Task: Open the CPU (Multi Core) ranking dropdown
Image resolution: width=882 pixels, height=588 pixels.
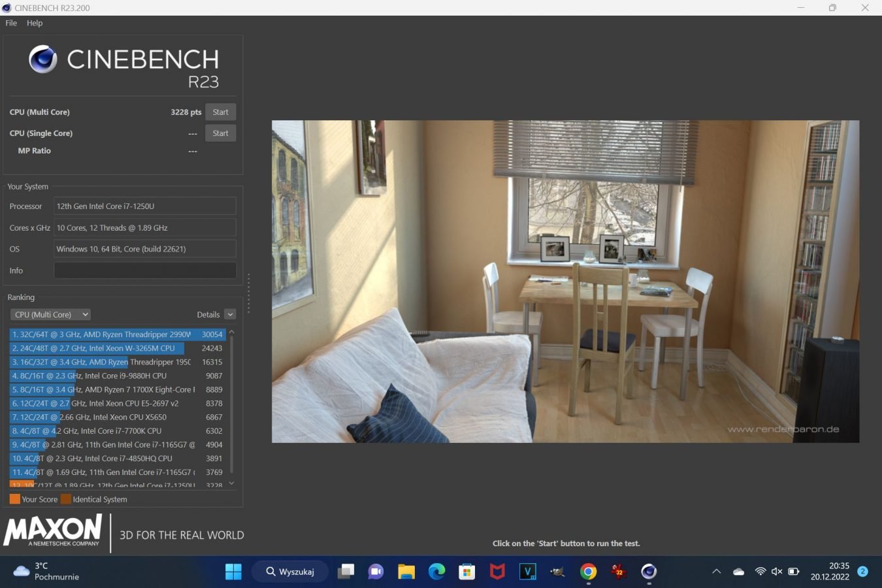Action: click(50, 314)
